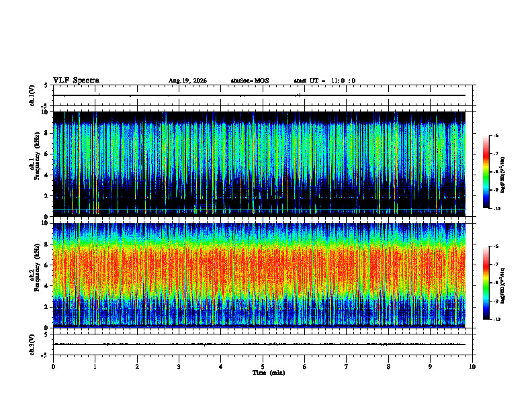Image resolution: width=532 pixels, height=411 pixels.
Task: Click the '10' tick on the time axis
Action: click(x=472, y=367)
